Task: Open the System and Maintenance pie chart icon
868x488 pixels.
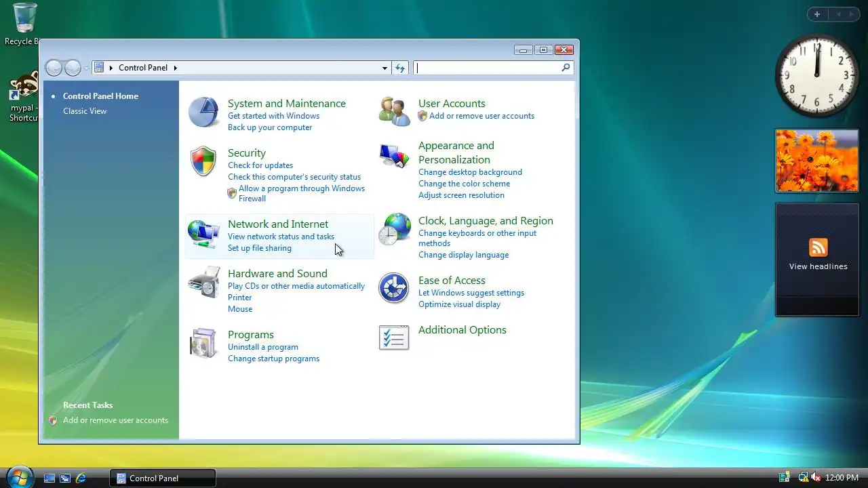Action: click(x=203, y=112)
